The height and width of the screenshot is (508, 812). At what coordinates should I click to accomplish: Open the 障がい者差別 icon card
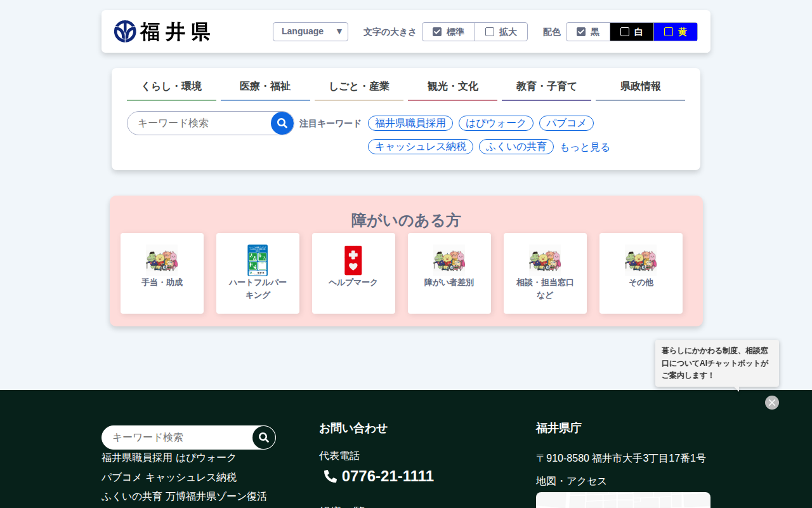pyautogui.click(x=449, y=273)
